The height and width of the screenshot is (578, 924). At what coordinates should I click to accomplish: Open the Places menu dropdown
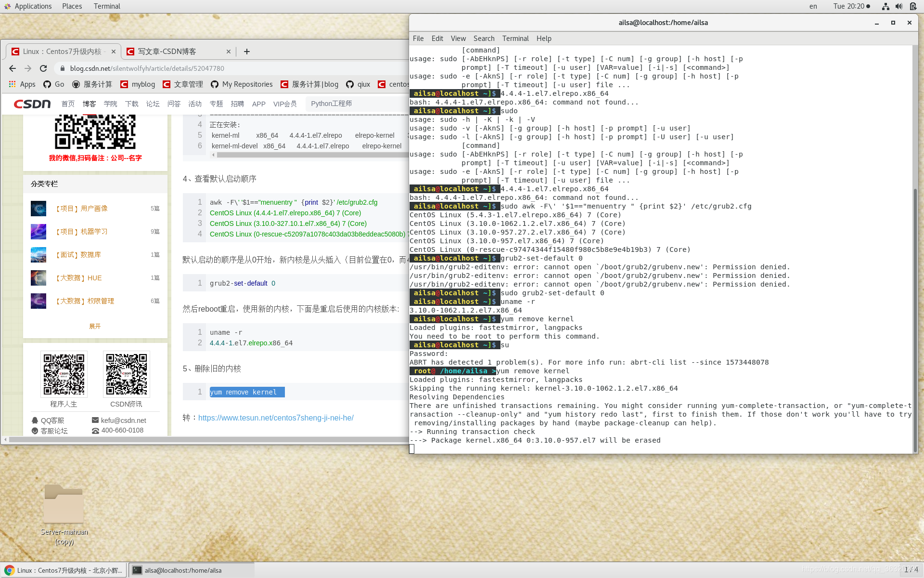pos(72,6)
